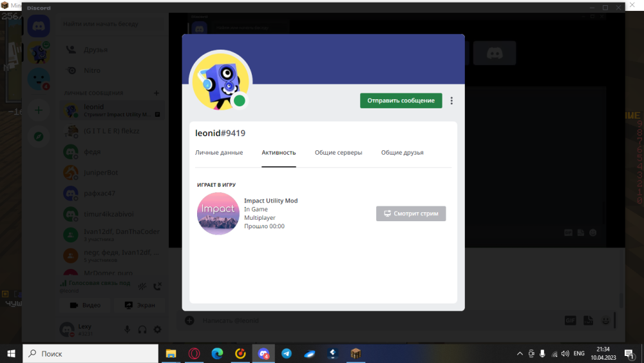Open the volume control tray icon
The image size is (644, 363).
pyautogui.click(x=565, y=353)
